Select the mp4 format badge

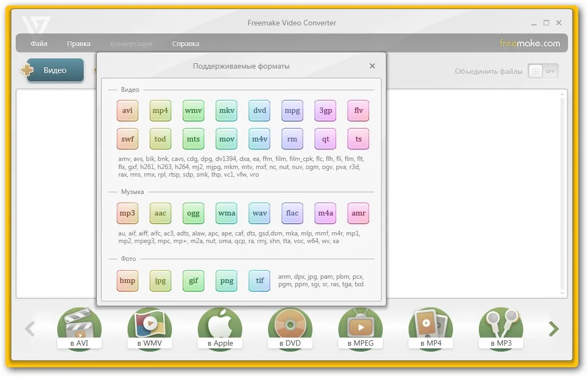[x=161, y=111]
